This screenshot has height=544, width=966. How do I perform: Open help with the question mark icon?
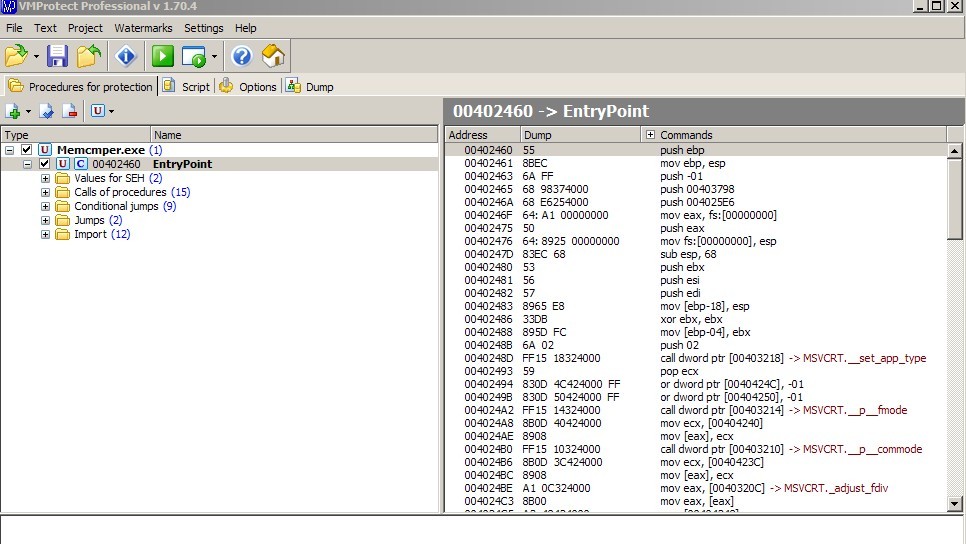pyautogui.click(x=242, y=56)
